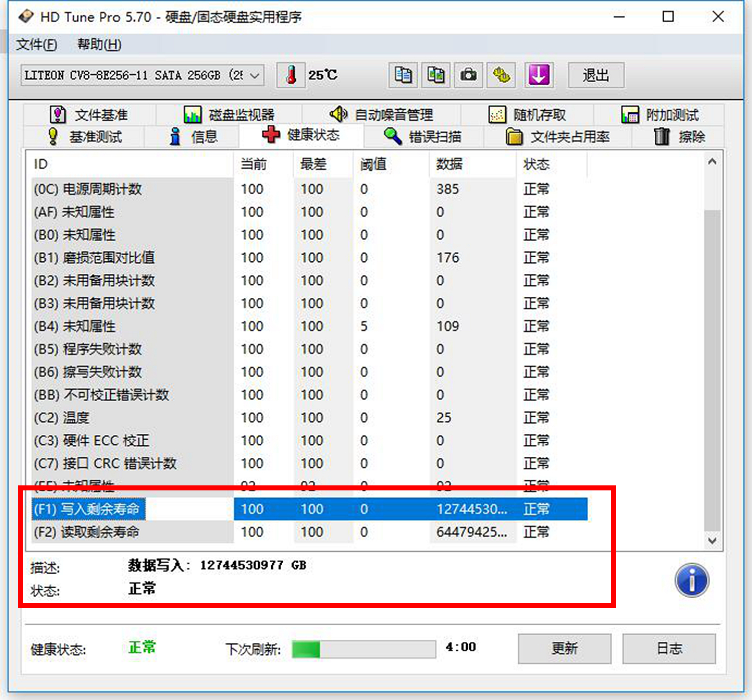Switch to the 文件夹占用率 tab
The width and height of the screenshot is (752, 700).
pos(557,136)
